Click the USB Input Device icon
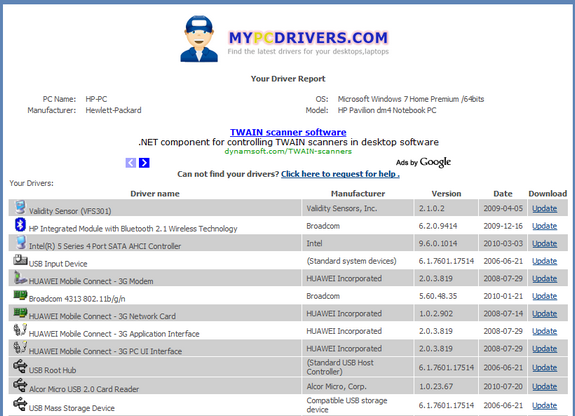 (20, 260)
